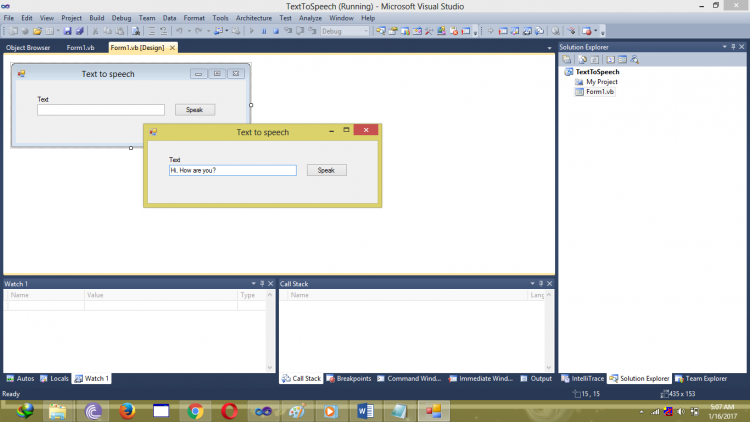Click the Cut icon in the toolbar
This screenshot has width=750, height=422.
tap(95, 31)
